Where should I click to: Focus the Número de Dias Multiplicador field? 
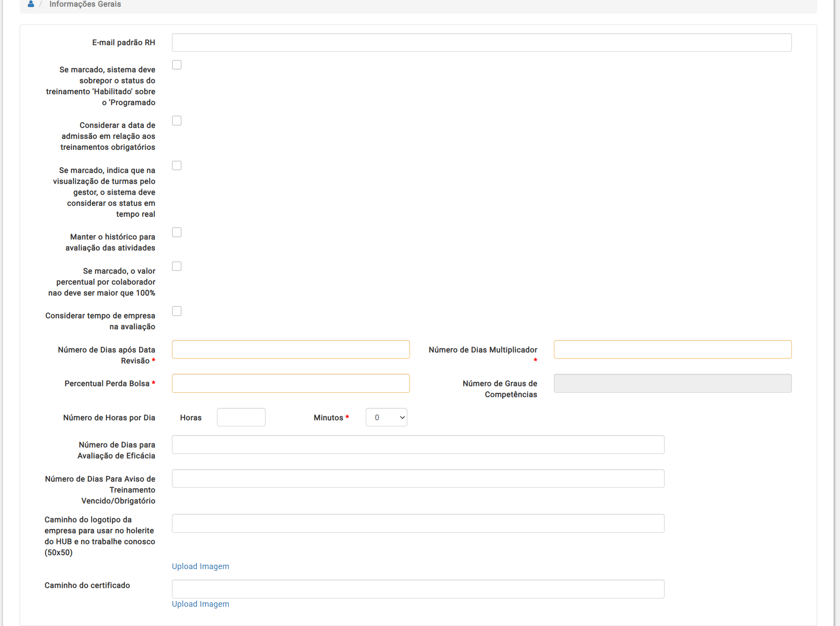(x=672, y=349)
